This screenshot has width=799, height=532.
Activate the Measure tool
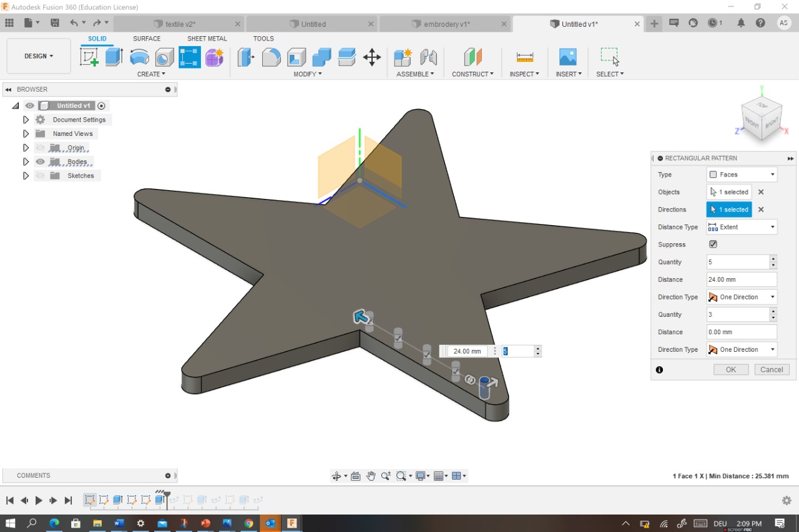(525, 57)
